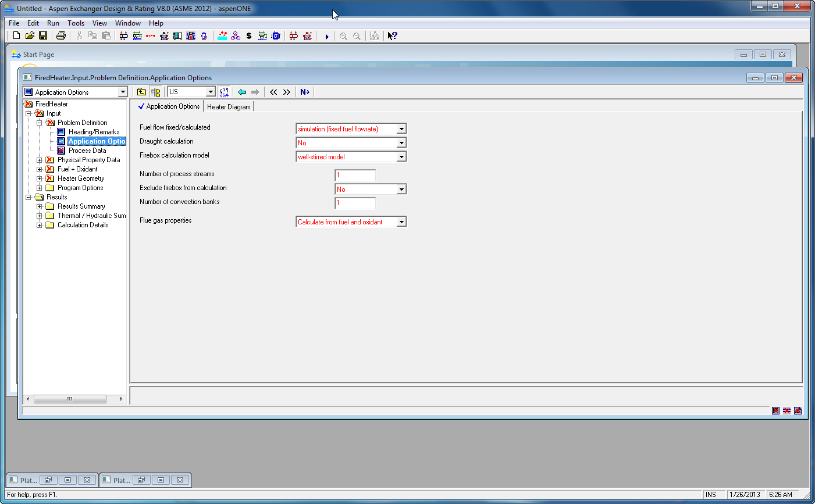Screen dimensions: 815x504
Task: Select the Application Options tab
Action: click(169, 106)
